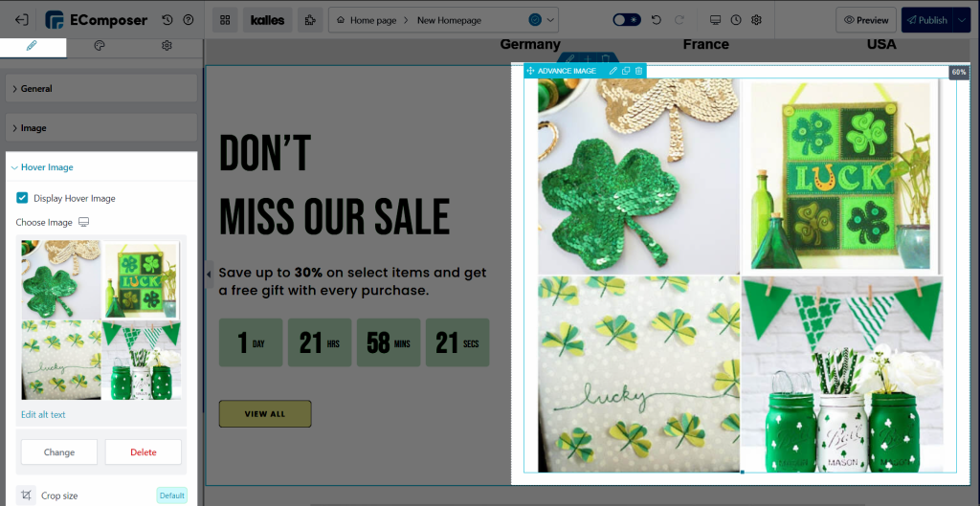The height and width of the screenshot is (506, 980).
Task: Switch to the advanced gear tab
Action: 167,46
